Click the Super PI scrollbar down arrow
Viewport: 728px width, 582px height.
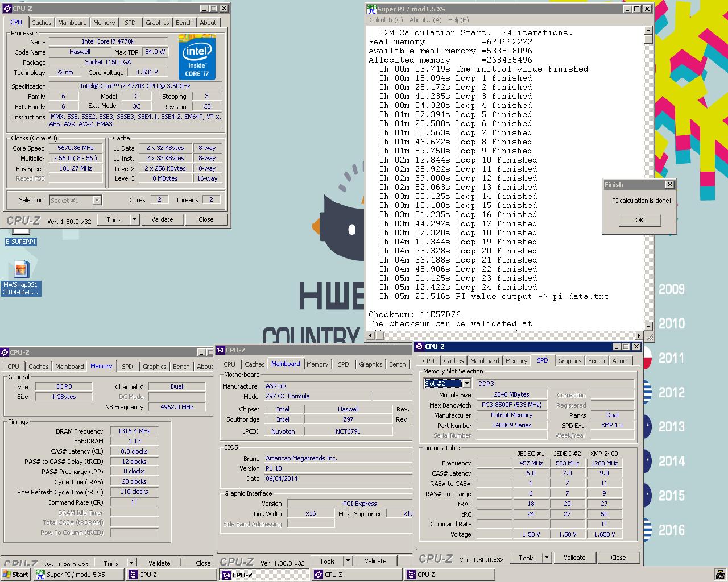point(648,326)
